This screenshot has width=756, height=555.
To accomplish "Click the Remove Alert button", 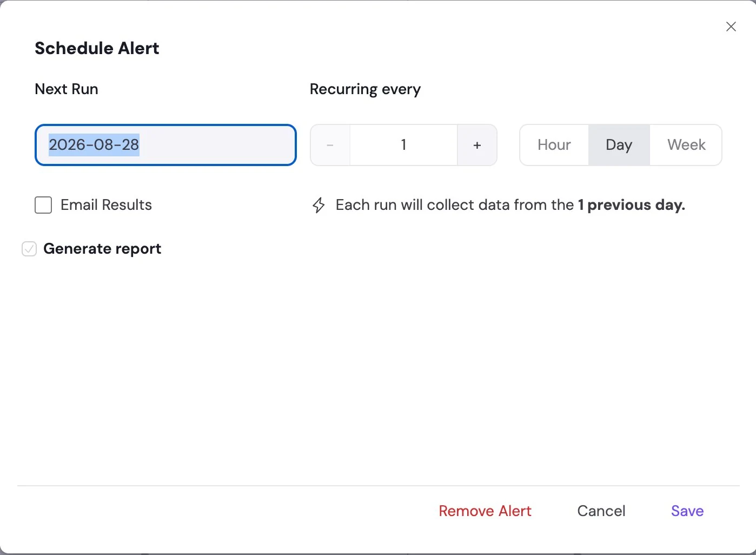I will pos(485,511).
